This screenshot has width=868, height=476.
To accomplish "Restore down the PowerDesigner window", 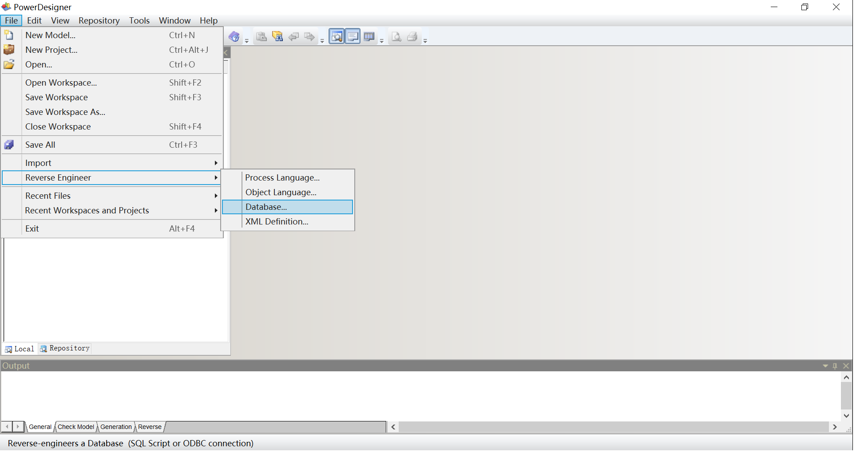I will pyautogui.click(x=805, y=7).
